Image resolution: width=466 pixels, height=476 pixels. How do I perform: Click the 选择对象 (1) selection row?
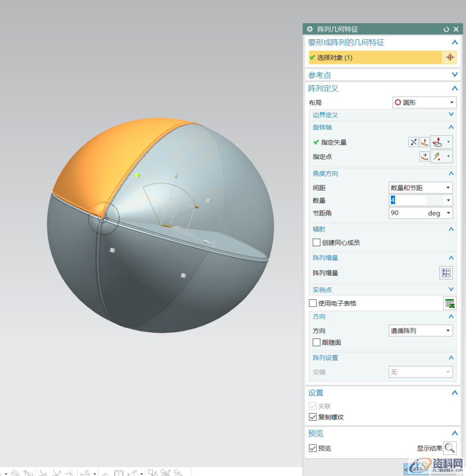(375, 57)
